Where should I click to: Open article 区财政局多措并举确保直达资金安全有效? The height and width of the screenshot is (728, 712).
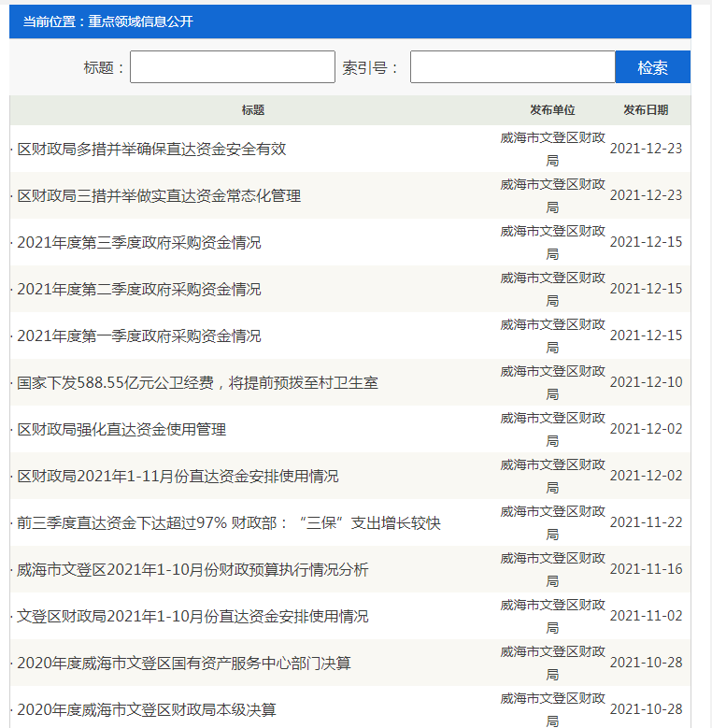[151, 150]
